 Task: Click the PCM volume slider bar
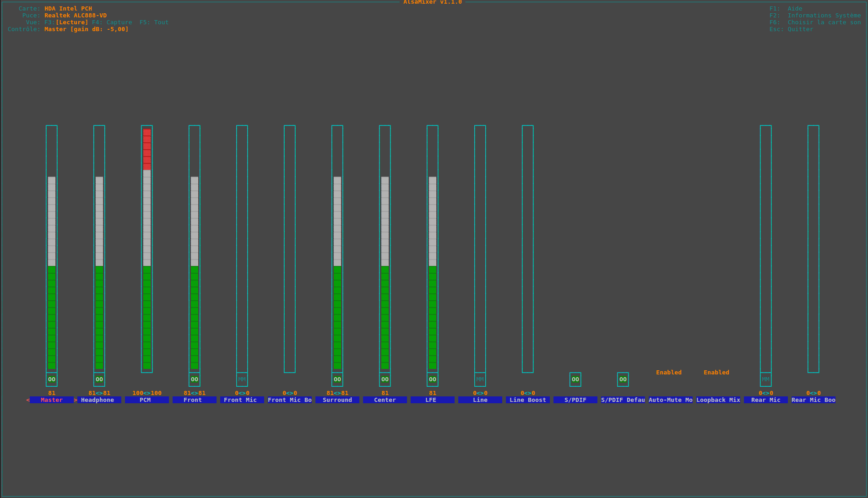(147, 249)
